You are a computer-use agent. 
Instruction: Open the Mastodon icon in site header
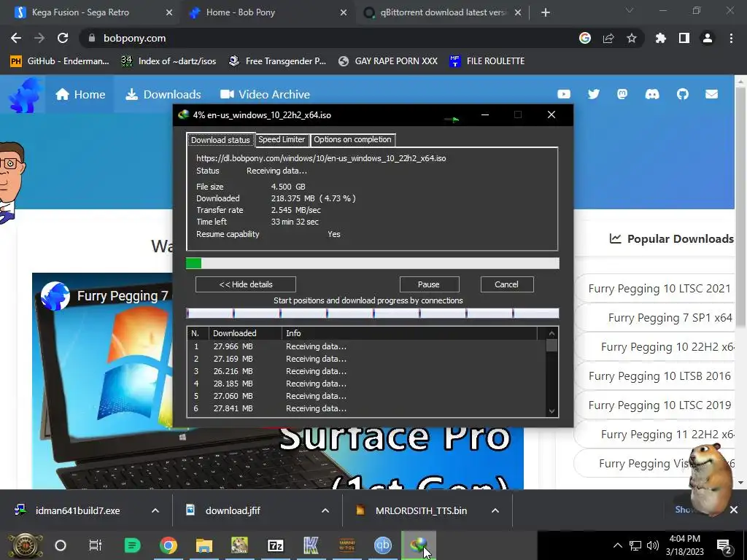(x=622, y=94)
